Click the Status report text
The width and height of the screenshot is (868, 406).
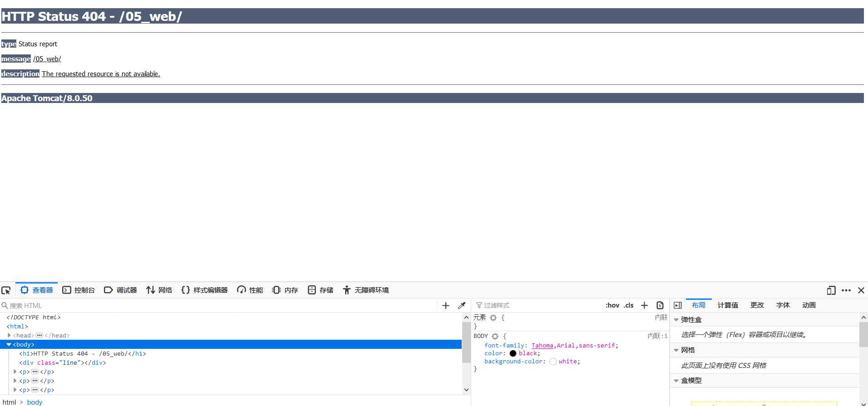click(x=38, y=44)
